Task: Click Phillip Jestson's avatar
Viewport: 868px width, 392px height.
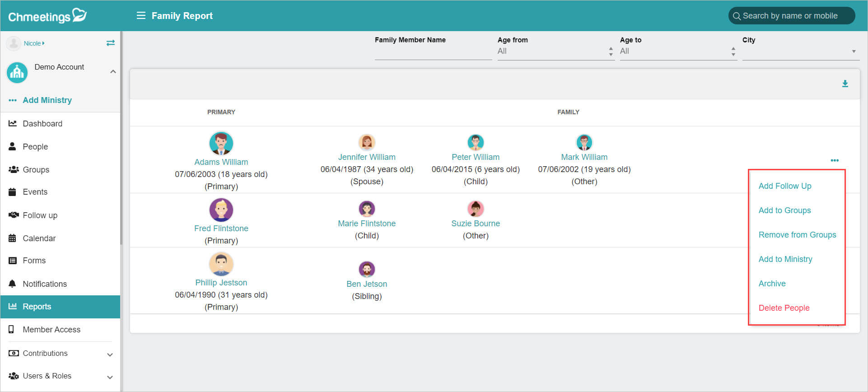Action: [x=221, y=264]
